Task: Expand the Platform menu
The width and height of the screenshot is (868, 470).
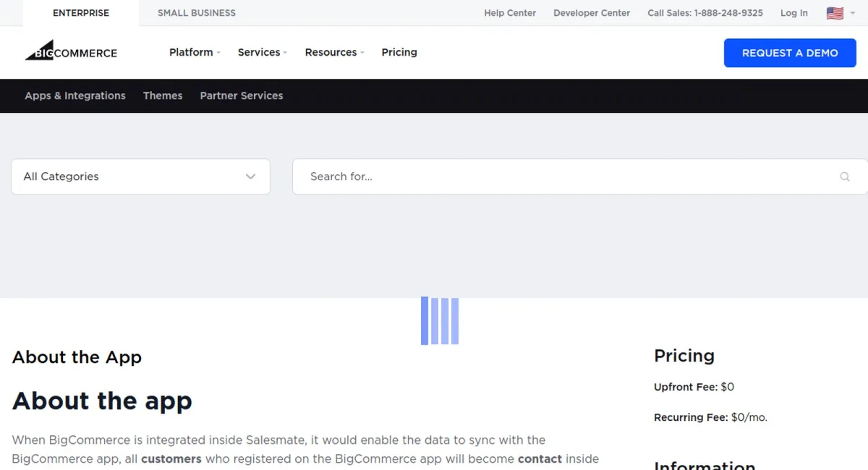Action: [x=195, y=52]
